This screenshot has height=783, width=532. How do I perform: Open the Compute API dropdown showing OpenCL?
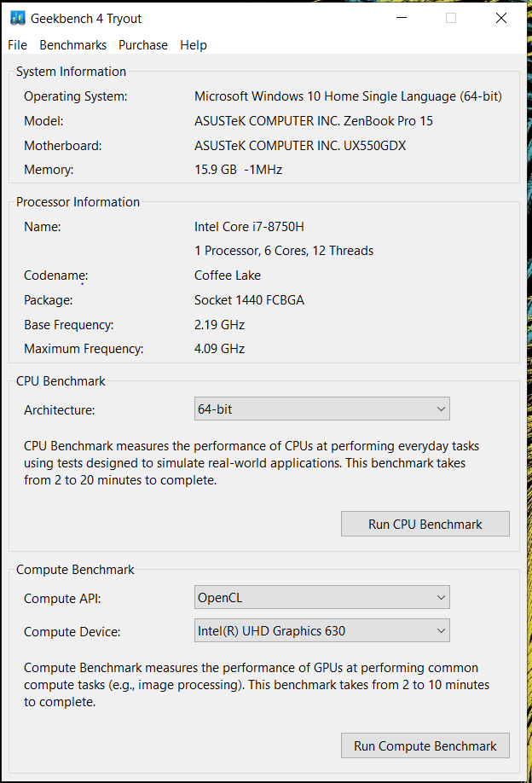tap(322, 598)
